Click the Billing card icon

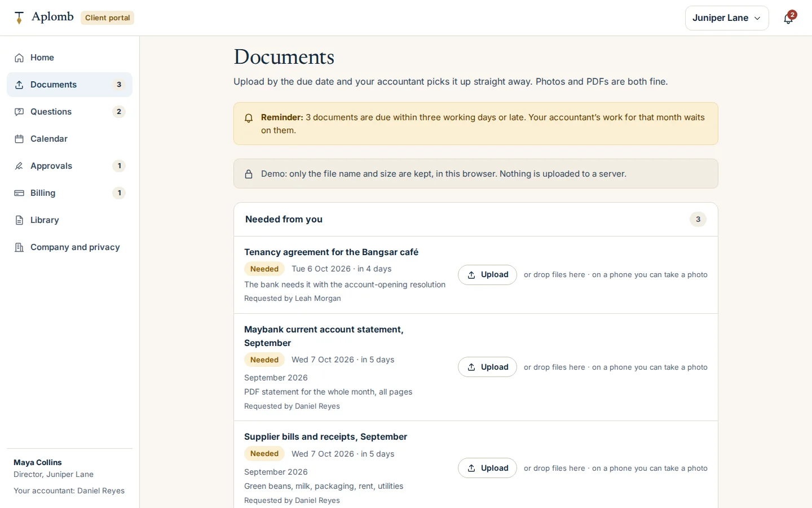(19, 193)
